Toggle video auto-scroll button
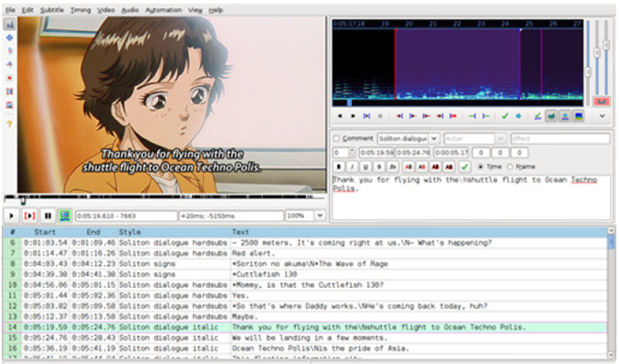The image size is (619, 364). 64,215
